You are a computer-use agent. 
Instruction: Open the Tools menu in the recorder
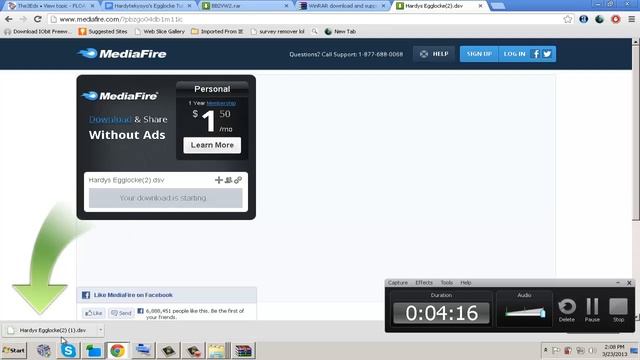447,282
